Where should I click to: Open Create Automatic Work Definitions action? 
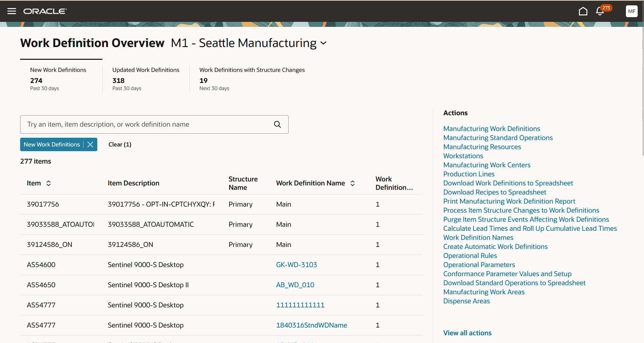pyautogui.click(x=495, y=247)
